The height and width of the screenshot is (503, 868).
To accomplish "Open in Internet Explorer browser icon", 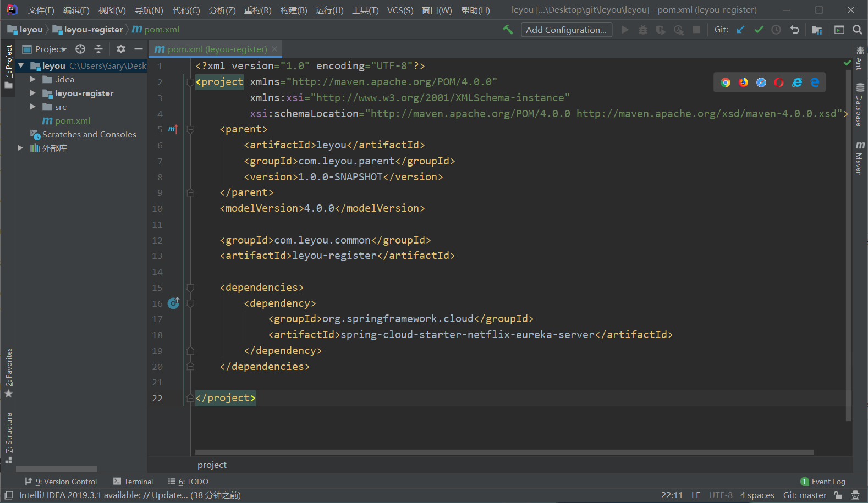I will (797, 82).
